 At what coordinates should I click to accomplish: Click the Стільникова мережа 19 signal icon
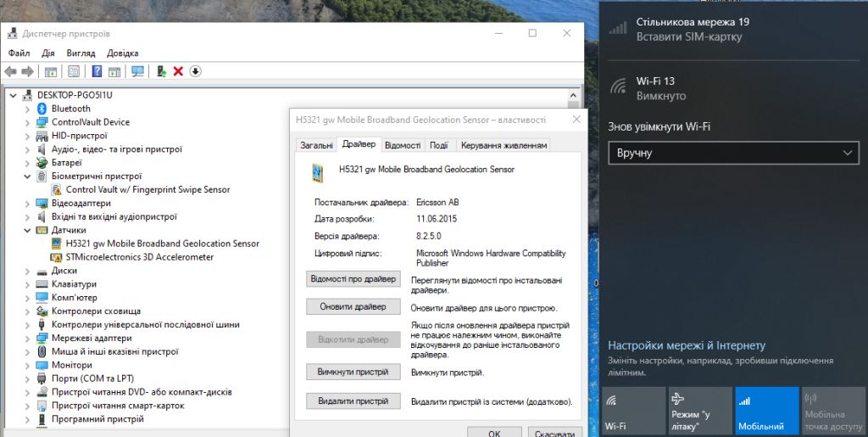click(617, 28)
